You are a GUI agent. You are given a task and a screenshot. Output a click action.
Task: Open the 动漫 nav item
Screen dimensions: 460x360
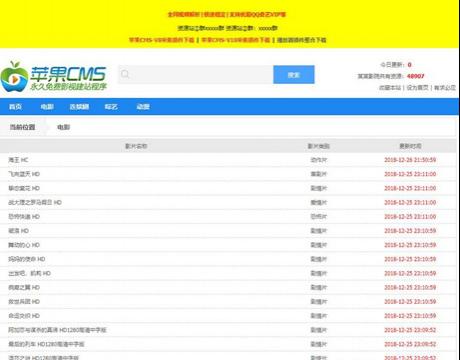pos(143,107)
